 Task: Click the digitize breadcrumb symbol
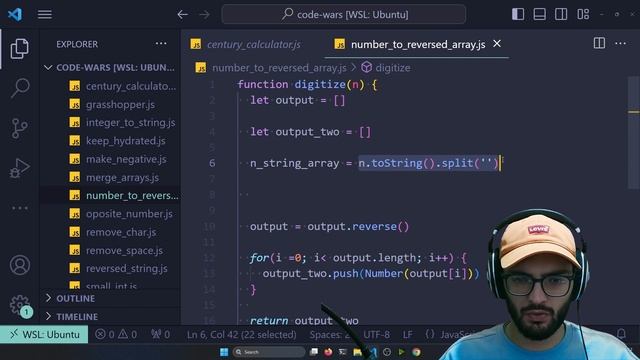coord(386,68)
